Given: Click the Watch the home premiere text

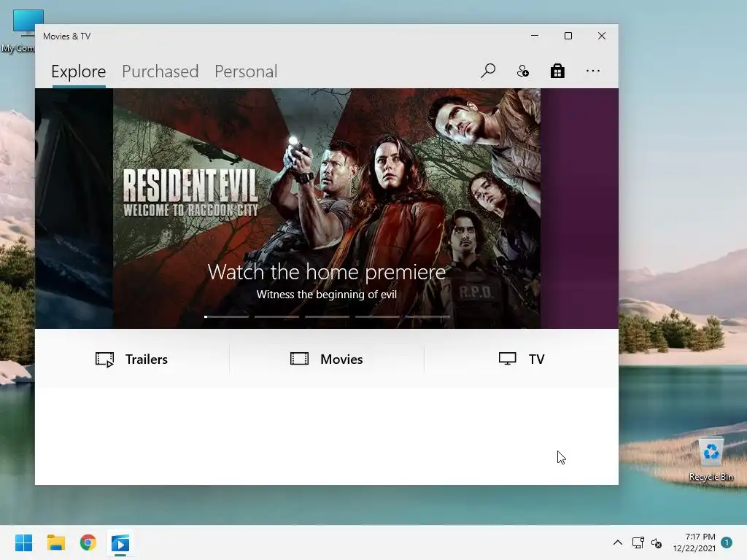Looking at the screenshot, I should click(x=327, y=272).
